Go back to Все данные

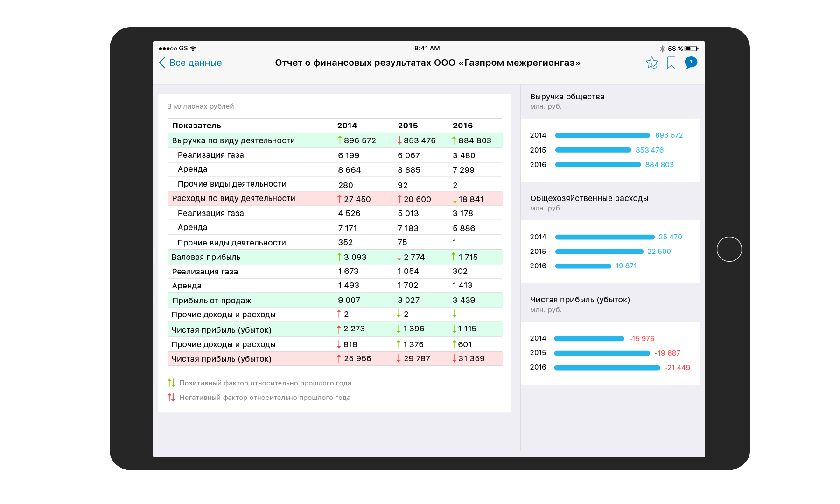(x=190, y=63)
